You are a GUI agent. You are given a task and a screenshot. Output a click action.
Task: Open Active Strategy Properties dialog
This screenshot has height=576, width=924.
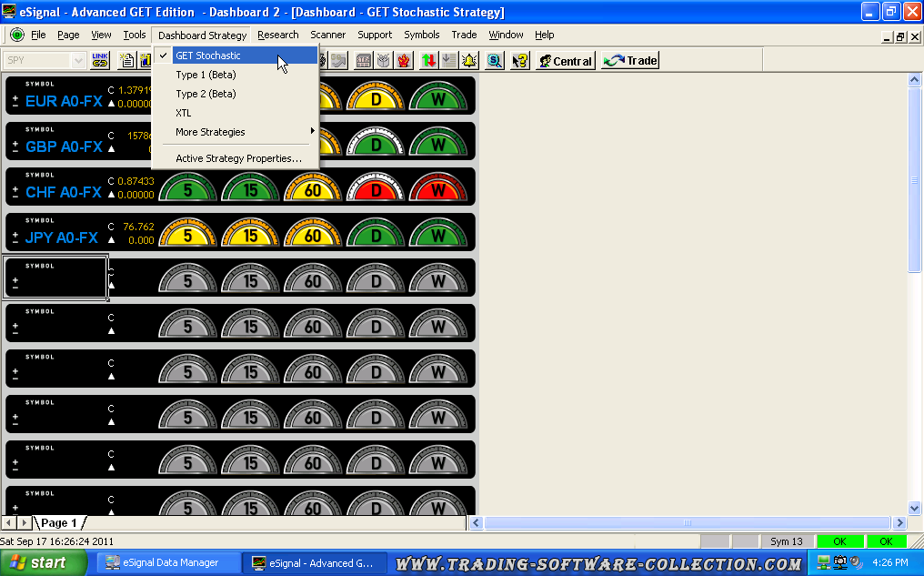coord(238,158)
